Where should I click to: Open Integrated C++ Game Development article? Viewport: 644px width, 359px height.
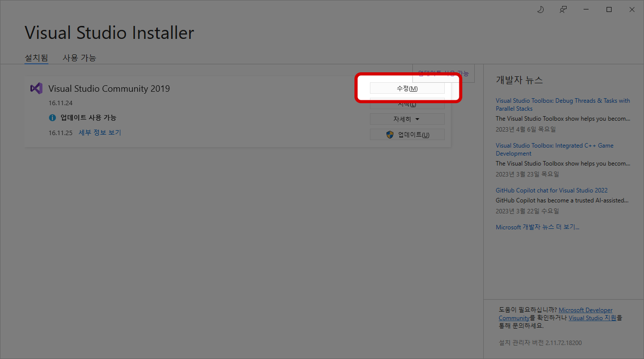(555, 150)
